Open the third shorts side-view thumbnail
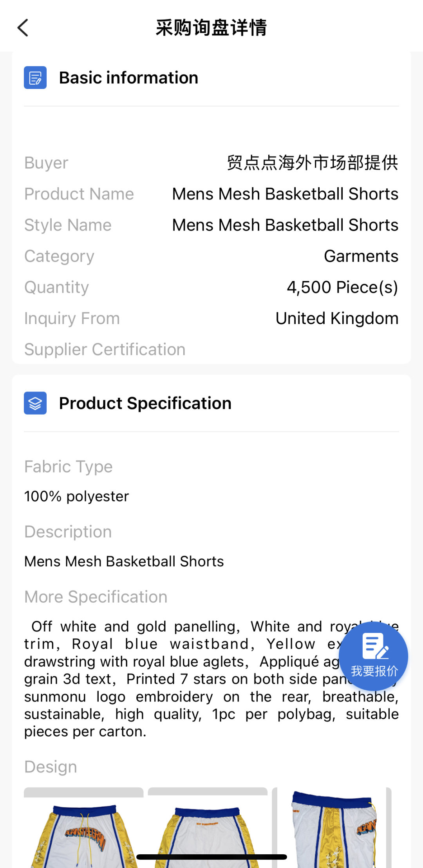Screen dimensions: 423x868 click(x=333, y=827)
